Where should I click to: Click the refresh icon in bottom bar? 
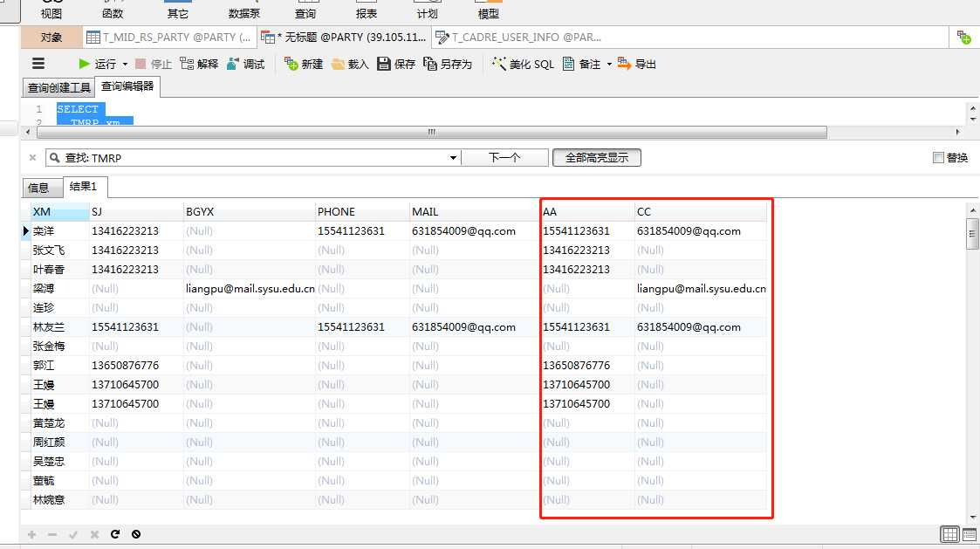coord(115,534)
